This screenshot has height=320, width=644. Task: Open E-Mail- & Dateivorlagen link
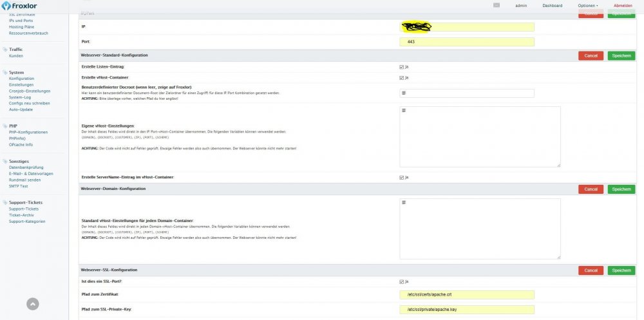[x=31, y=174]
